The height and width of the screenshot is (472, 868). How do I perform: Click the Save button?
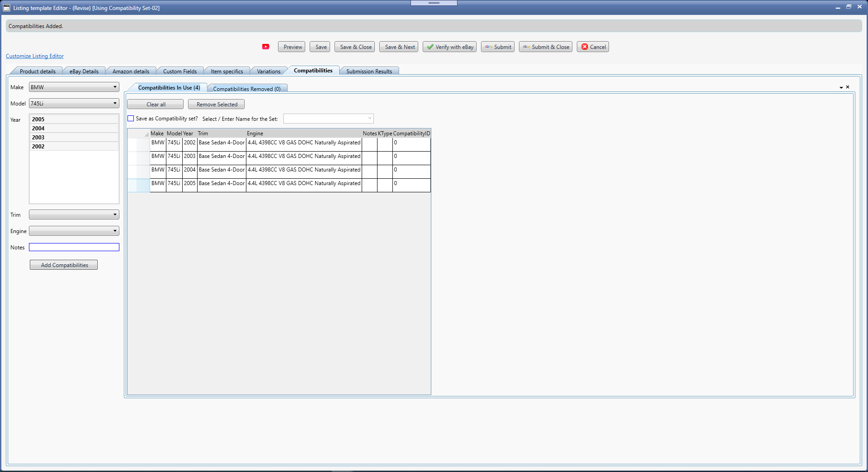click(320, 47)
